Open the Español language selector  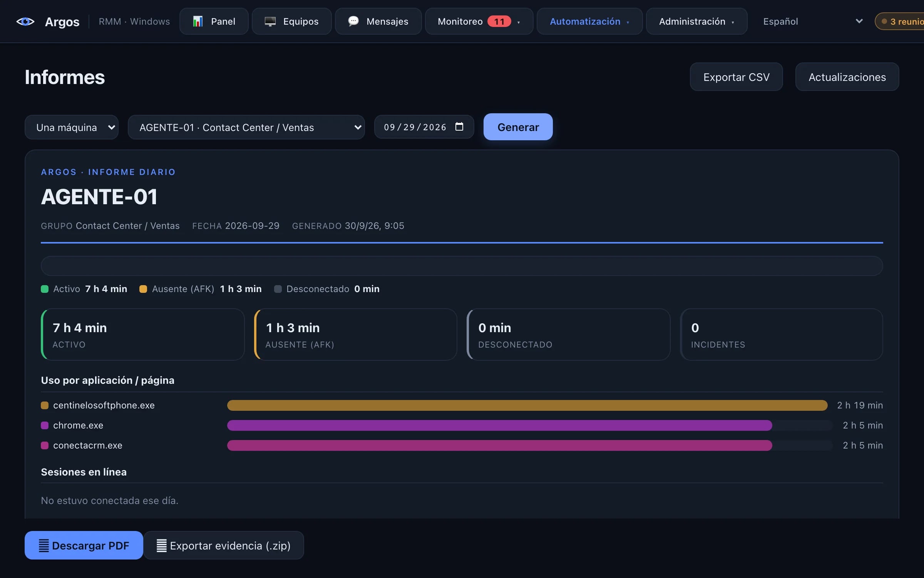[813, 21]
